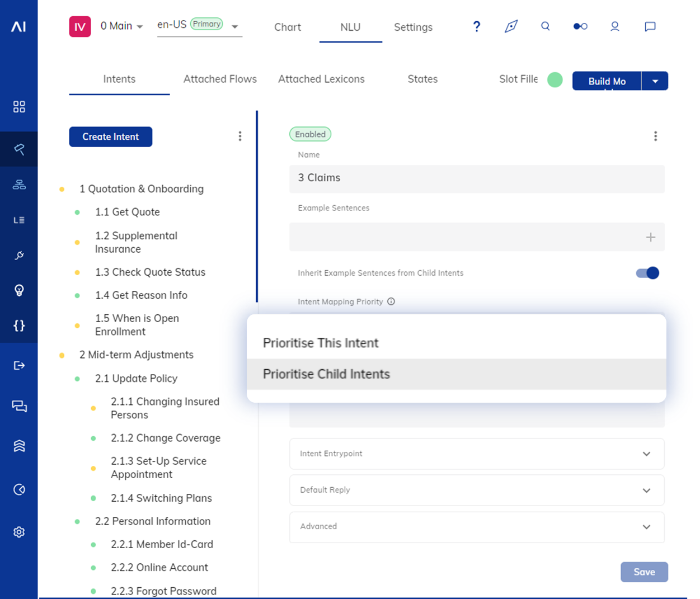Click Intent Mapping Priority info icon
700x599 pixels.
click(391, 301)
